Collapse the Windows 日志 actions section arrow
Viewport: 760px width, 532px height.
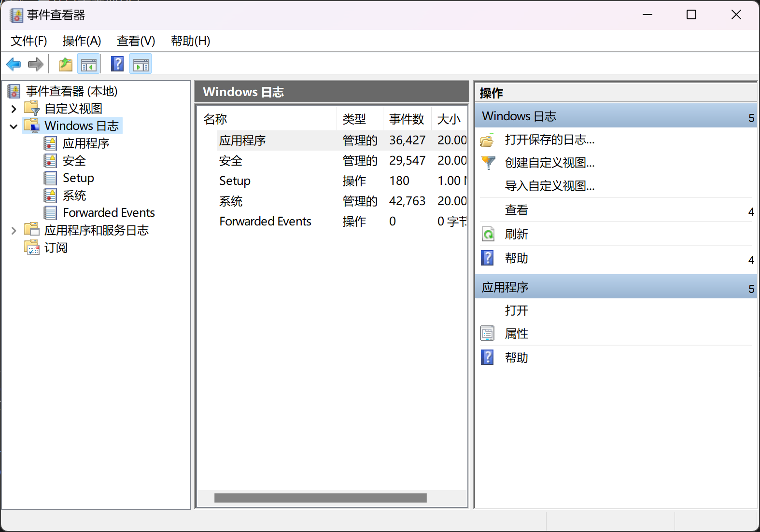(751, 118)
